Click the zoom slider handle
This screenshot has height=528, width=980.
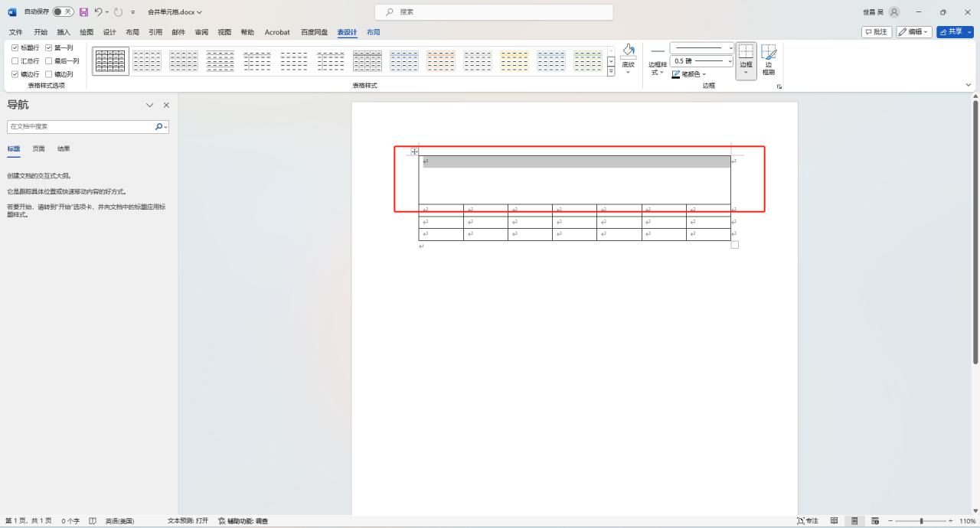pyautogui.click(x=921, y=521)
